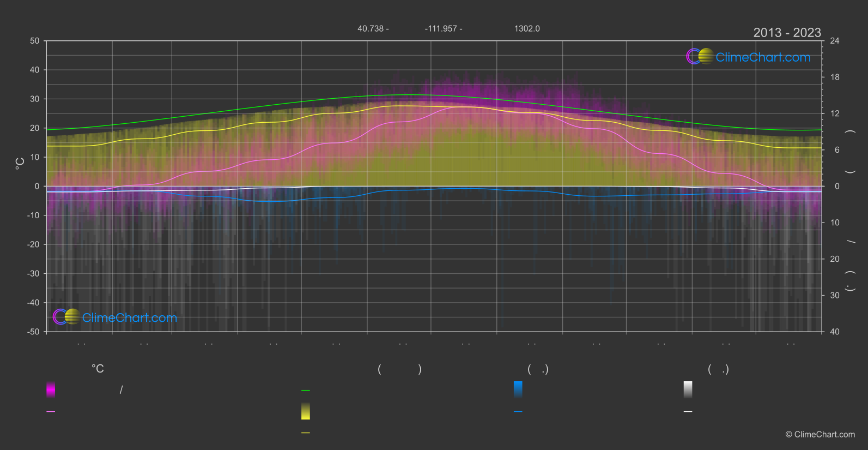Select the yellow line legend marker
Viewport: 868px width, 450px height.
(x=306, y=433)
